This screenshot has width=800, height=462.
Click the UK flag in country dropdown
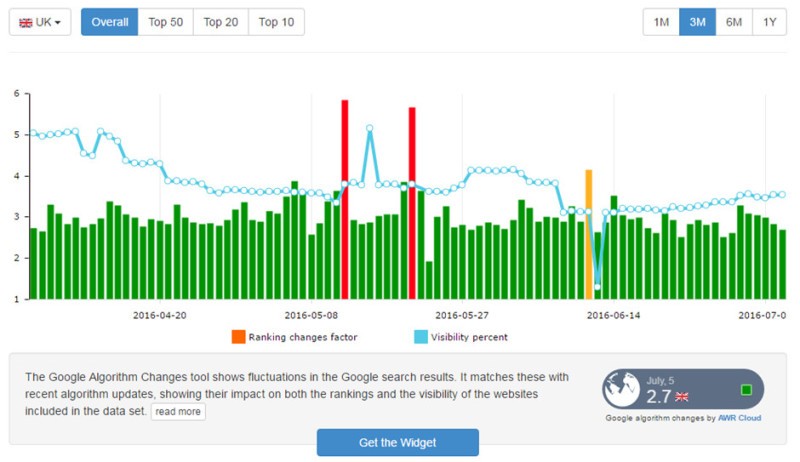(x=26, y=23)
